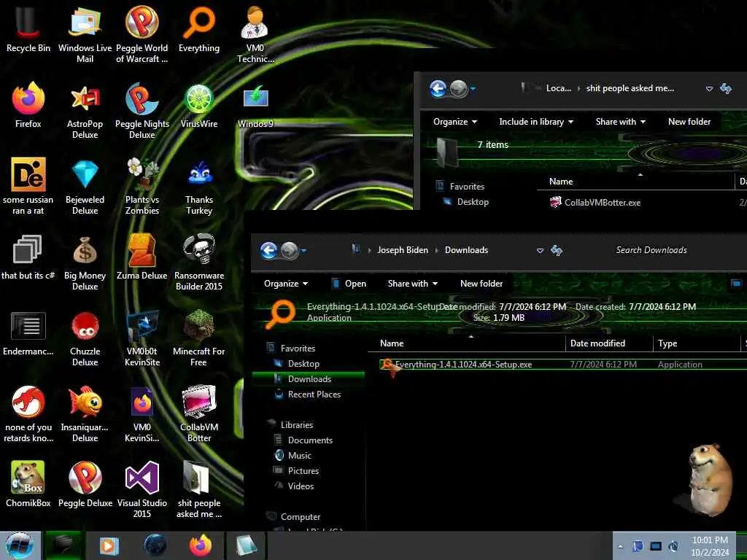The image size is (747, 560).
Task: Open Share with dropdown in upper window
Action: pyautogui.click(x=620, y=122)
